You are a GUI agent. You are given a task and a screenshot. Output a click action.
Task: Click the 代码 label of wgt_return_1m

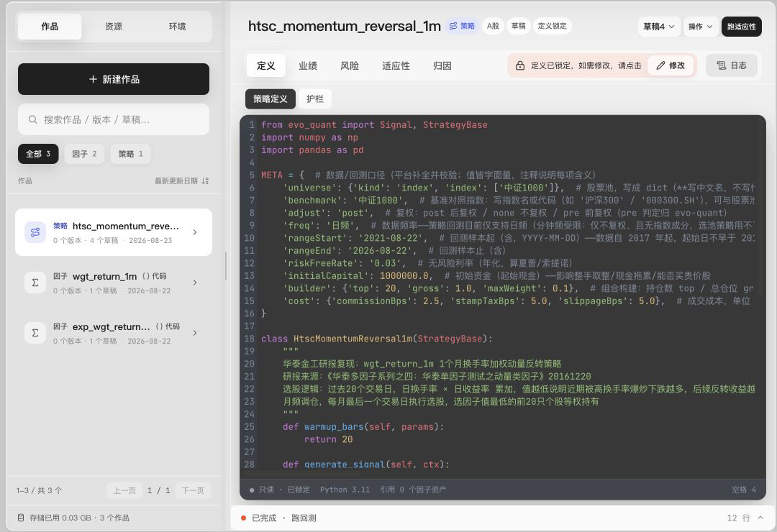(x=155, y=276)
